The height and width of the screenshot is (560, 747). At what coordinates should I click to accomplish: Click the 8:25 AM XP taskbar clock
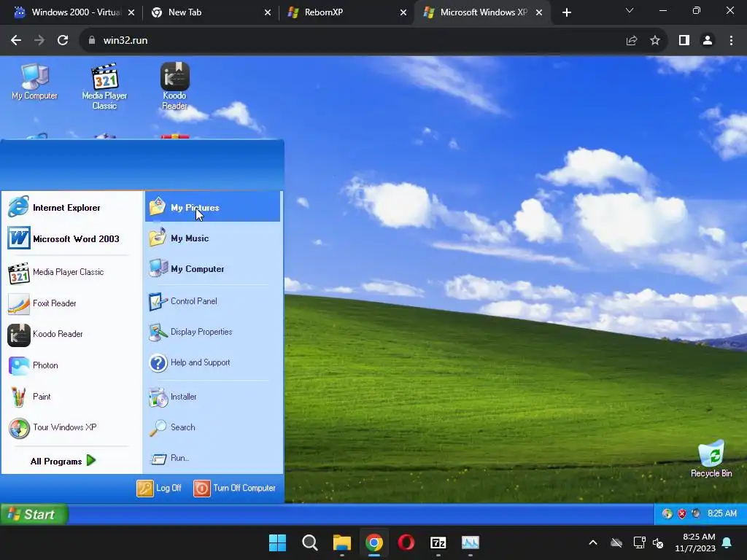pyautogui.click(x=721, y=513)
